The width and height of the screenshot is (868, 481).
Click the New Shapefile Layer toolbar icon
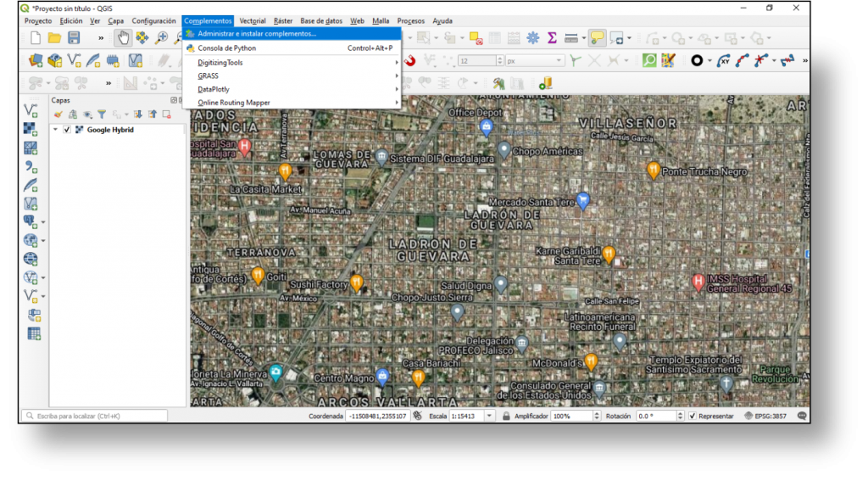tap(75, 60)
